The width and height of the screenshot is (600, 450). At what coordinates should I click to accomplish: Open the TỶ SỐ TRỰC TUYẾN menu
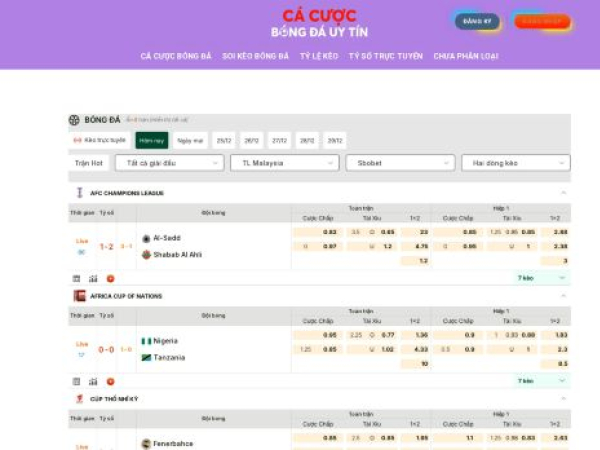(x=386, y=56)
